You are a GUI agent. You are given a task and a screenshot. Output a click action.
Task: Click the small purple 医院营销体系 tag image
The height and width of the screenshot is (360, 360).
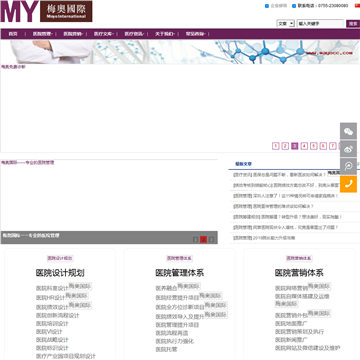[x=299, y=258]
